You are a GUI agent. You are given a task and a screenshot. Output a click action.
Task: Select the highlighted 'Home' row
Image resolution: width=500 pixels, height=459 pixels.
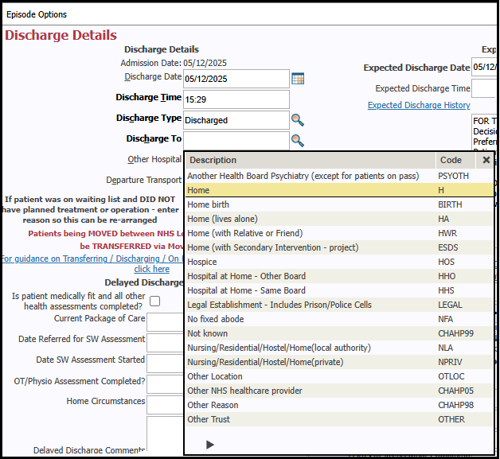pyautogui.click(x=339, y=190)
